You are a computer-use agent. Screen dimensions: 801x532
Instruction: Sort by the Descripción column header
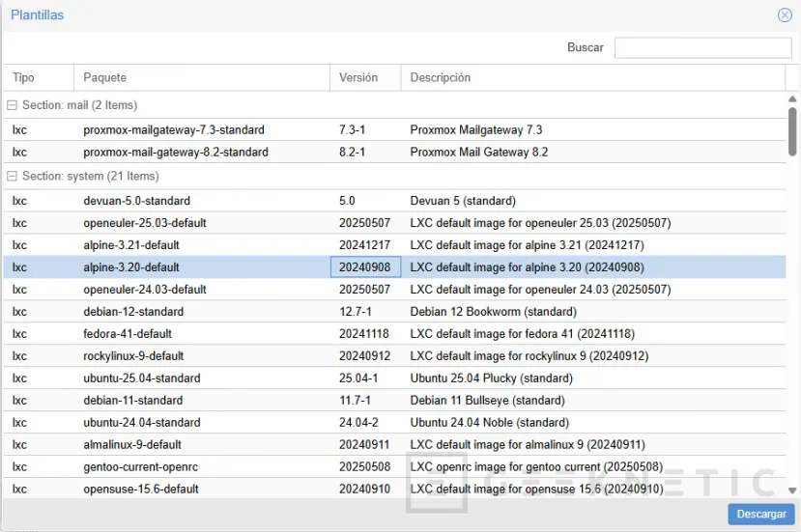593,77
